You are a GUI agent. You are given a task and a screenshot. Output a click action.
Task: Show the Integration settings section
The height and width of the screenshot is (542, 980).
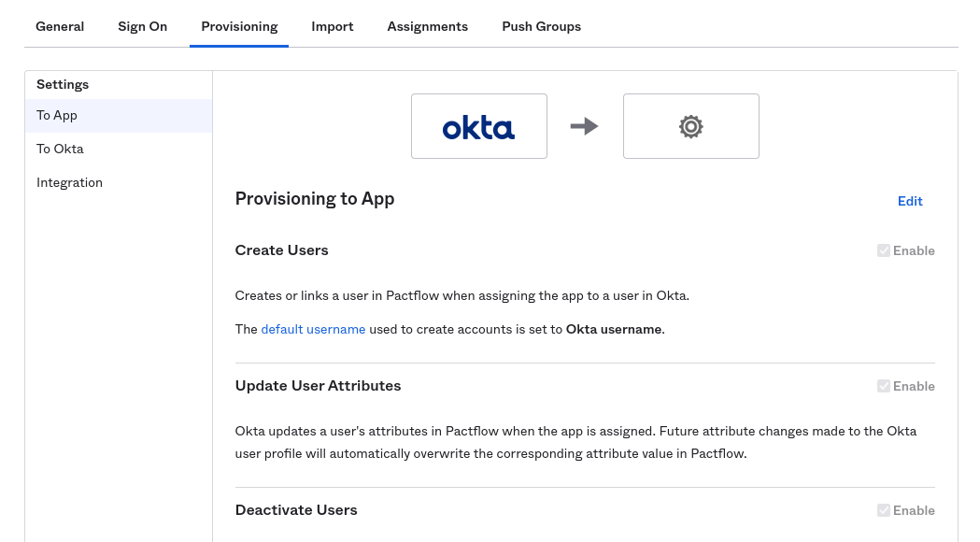pos(69,183)
